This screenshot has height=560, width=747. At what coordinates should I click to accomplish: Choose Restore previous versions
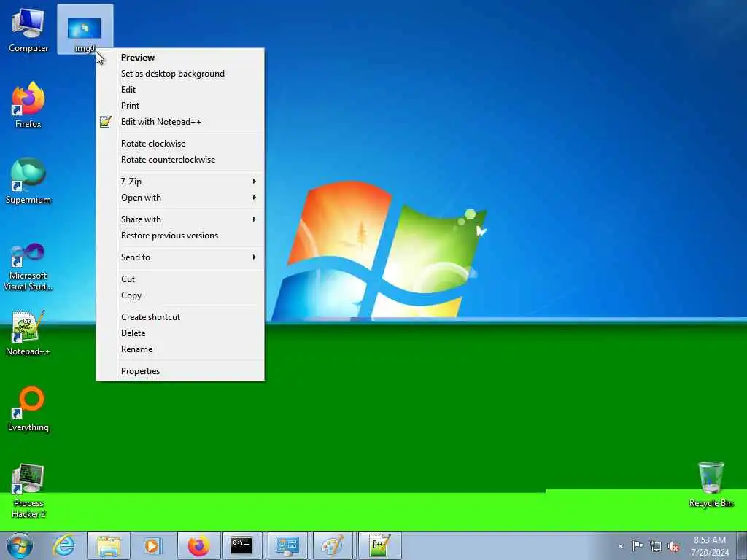click(x=180, y=236)
